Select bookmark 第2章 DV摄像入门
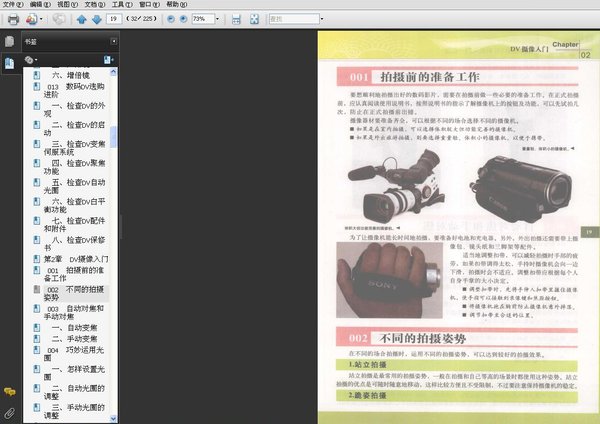This screenshot has height=424, width=600. coord(76,259)
